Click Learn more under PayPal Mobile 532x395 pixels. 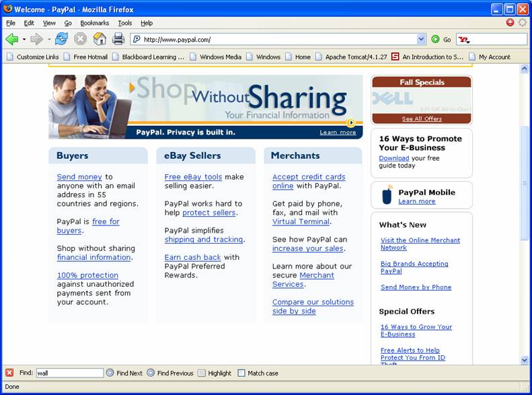(x=416, y=201)
